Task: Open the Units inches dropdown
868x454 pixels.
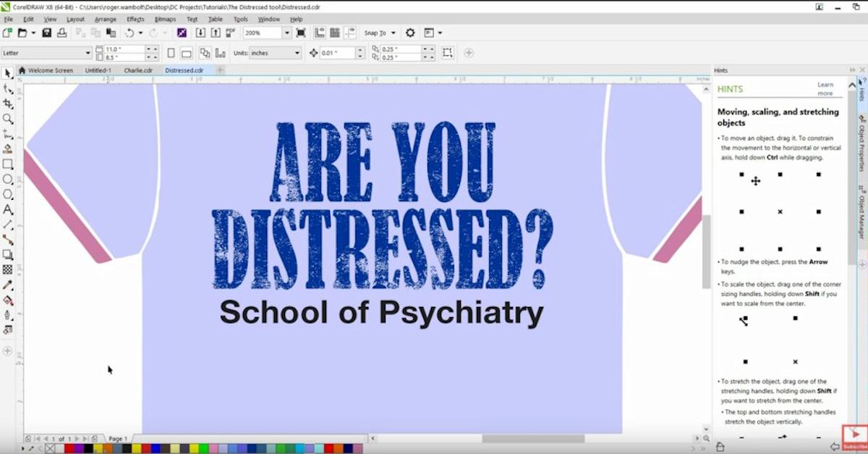Action: [297, 53]
